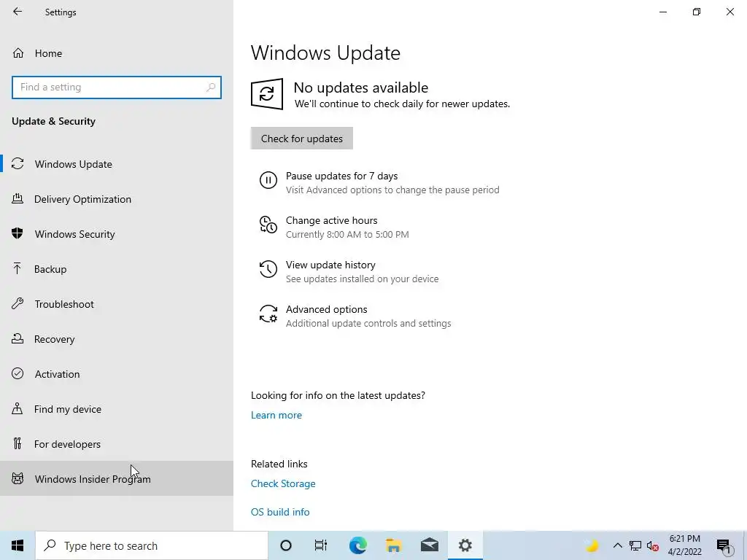Click the Cortana circle icon in taskbar
This screenshot has width=747, height=560.
pos(286,545)
